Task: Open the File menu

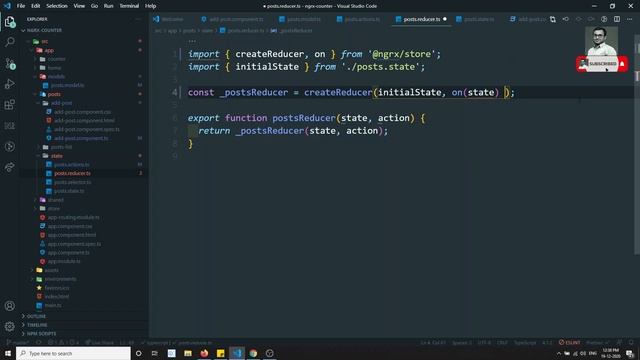Action: coord(21,6)
